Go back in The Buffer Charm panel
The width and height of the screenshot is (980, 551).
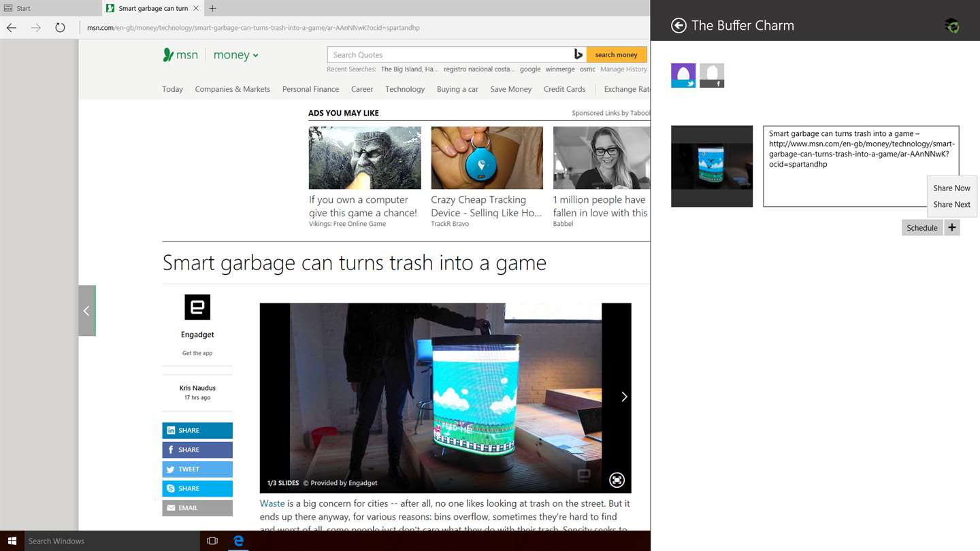[x=679, y=26]
